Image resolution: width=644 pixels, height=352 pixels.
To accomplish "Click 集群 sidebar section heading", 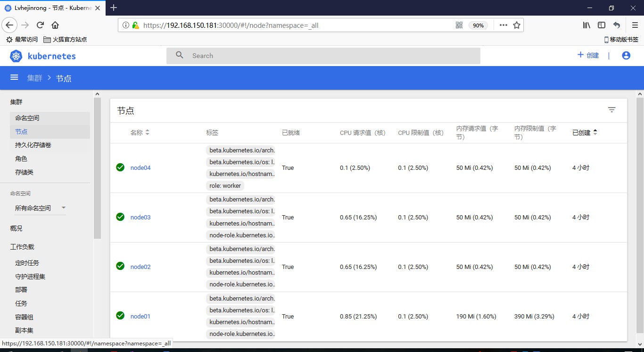I will point(16,102).
